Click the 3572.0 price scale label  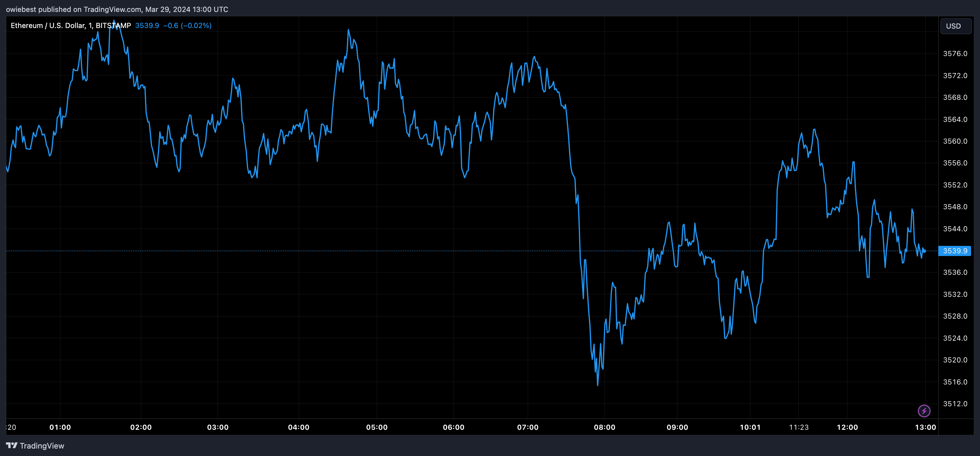click(x=955, y=76)
